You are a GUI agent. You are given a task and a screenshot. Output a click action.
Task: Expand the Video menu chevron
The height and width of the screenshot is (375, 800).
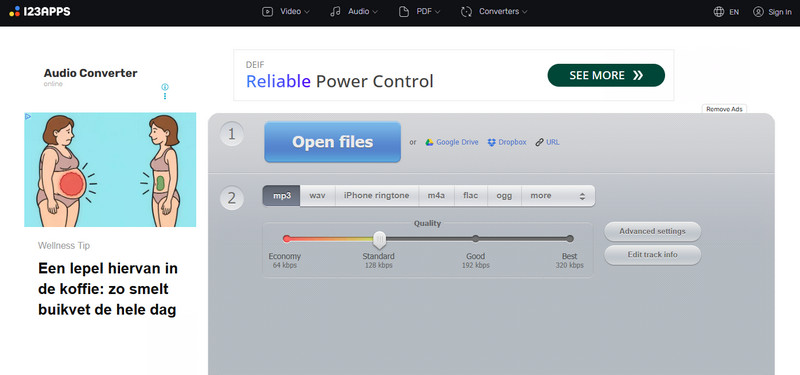coord(307,12)
